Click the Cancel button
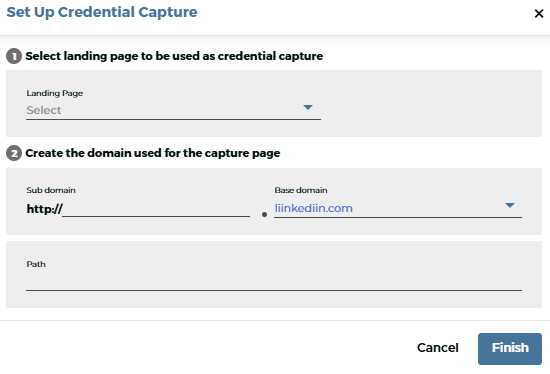550x374 pixels. coord(437,348)
